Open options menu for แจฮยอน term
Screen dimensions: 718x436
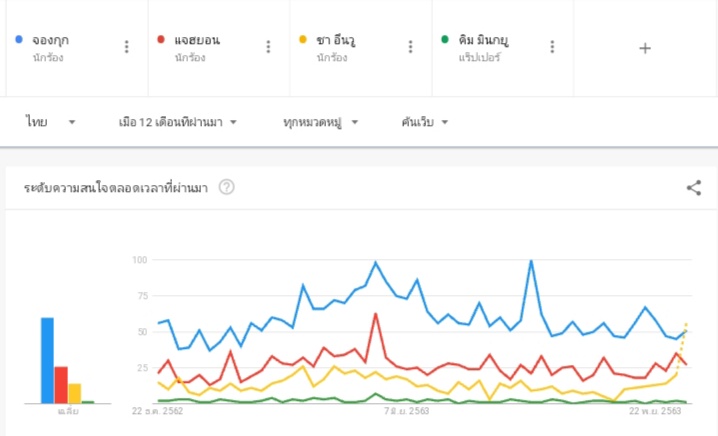(268, 47)
